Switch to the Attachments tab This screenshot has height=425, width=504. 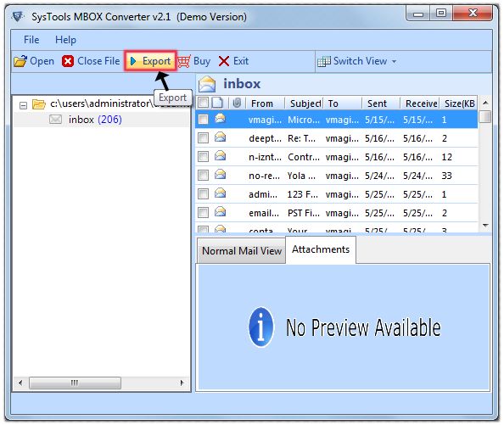pyautogui.click(x=321, y=249)
